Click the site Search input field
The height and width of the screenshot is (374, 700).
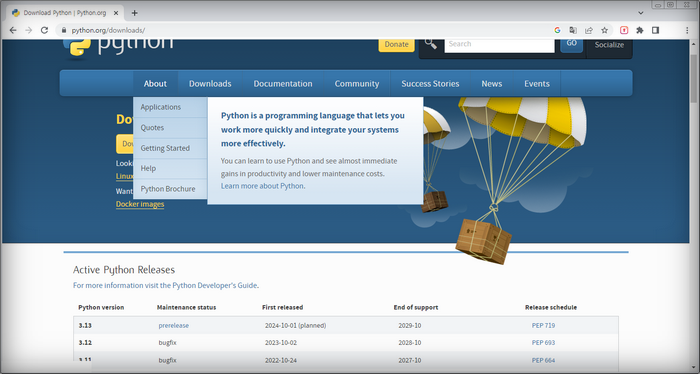(499, 45)
